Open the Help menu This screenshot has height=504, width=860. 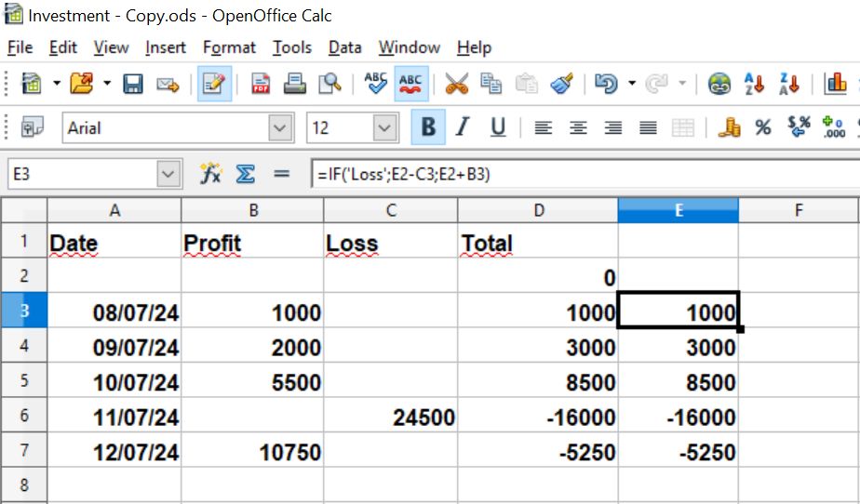[474, 47]
